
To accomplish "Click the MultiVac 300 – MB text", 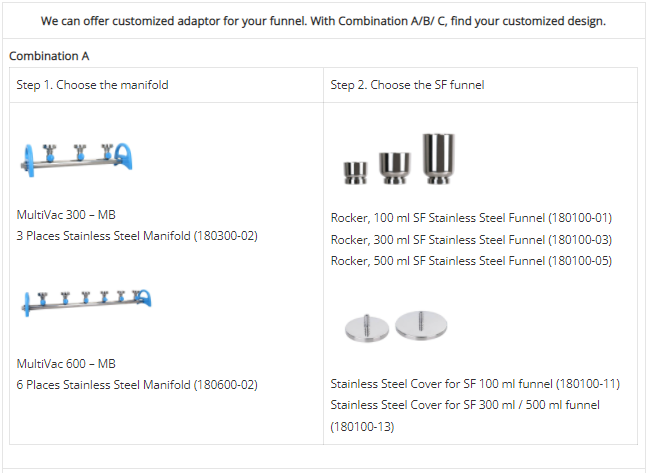I will [66, 215].
